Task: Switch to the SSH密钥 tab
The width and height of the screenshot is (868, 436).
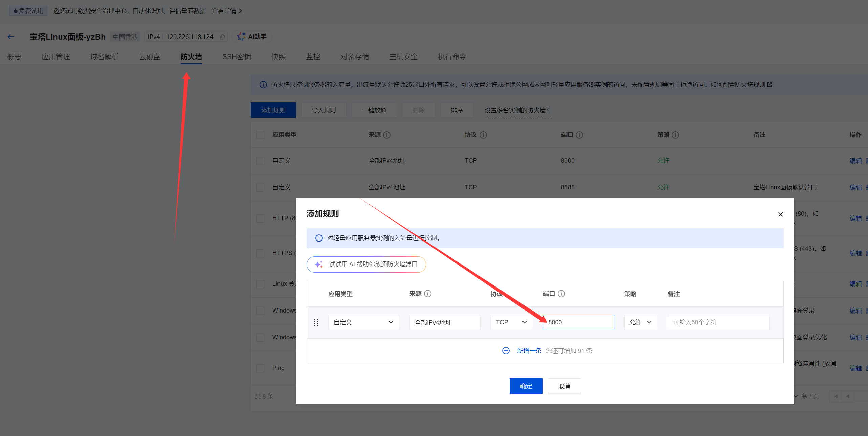Action: point(237,57)
